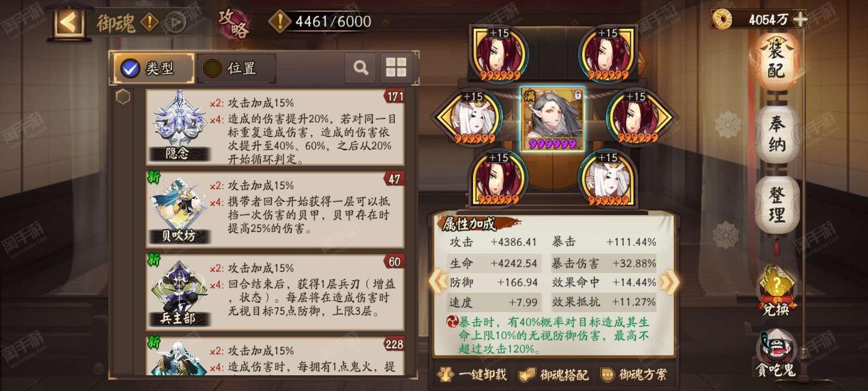The height and width of the screenshot is (391, 868).
Task: Click the 一键卸载 button
Action: (473, 374)
